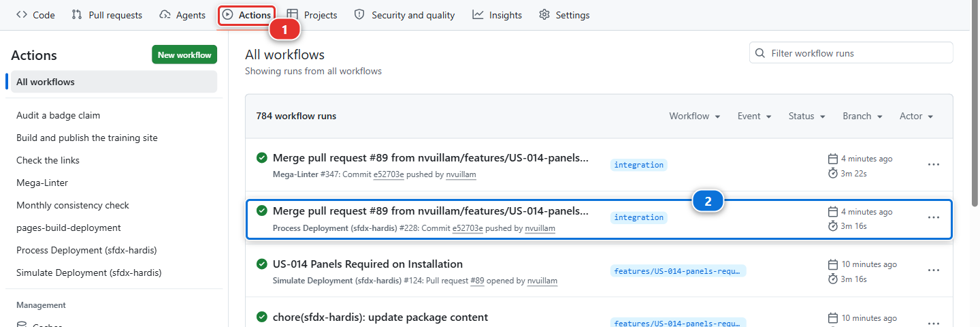Click the Security and quality shield icon
The image size is (980, 327).
[x=359, y=15]
